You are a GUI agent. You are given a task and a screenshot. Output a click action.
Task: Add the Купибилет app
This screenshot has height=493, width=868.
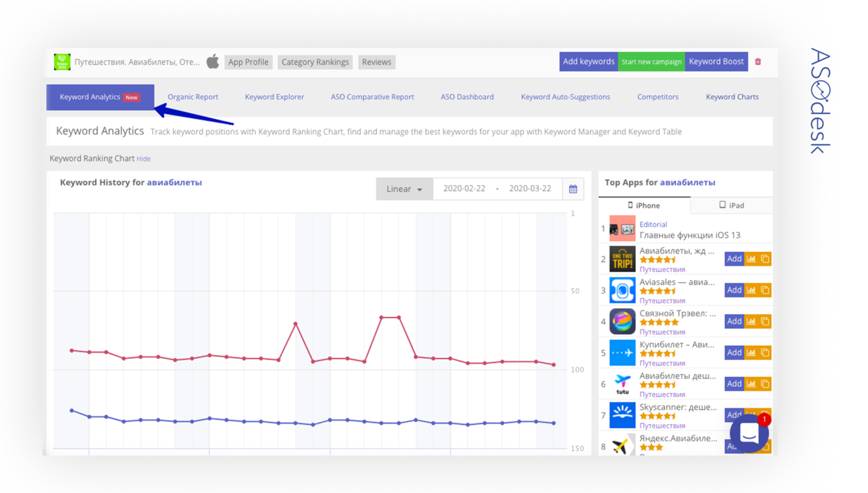coord(734,352)
